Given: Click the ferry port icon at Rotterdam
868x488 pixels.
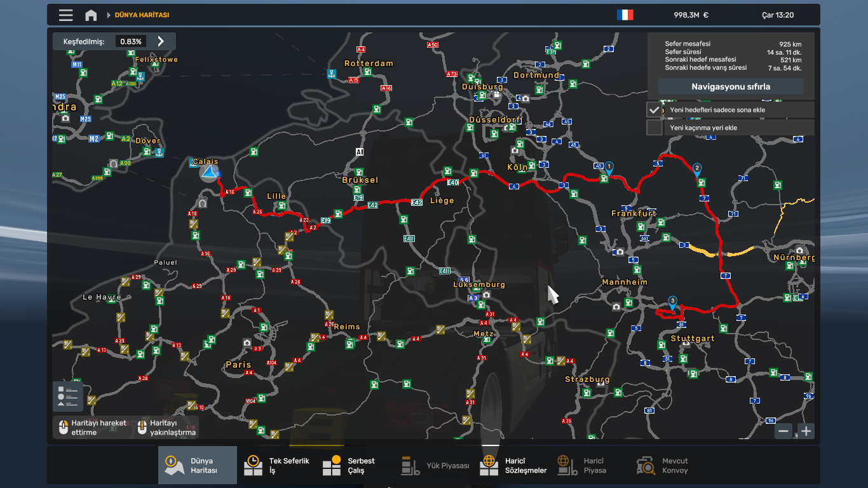Looking at the screenshot, I should click(331, 74).
